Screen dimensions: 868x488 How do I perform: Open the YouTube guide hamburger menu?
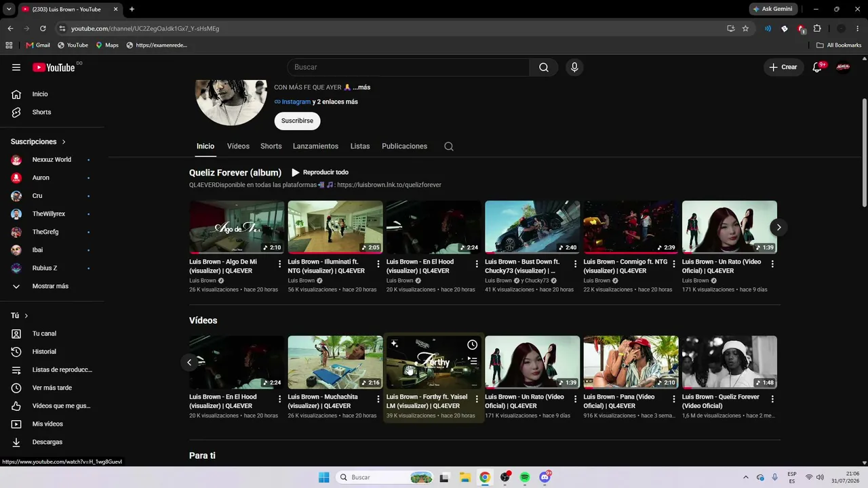[x=16, y=67]
